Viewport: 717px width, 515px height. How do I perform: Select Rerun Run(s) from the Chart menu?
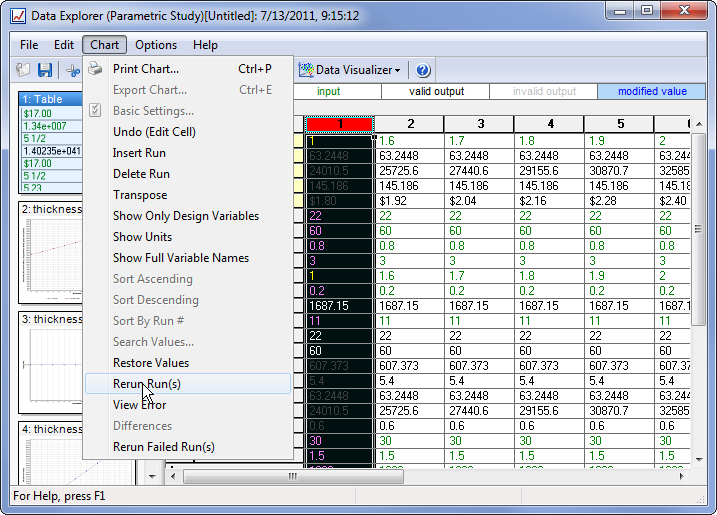point(147,384)
